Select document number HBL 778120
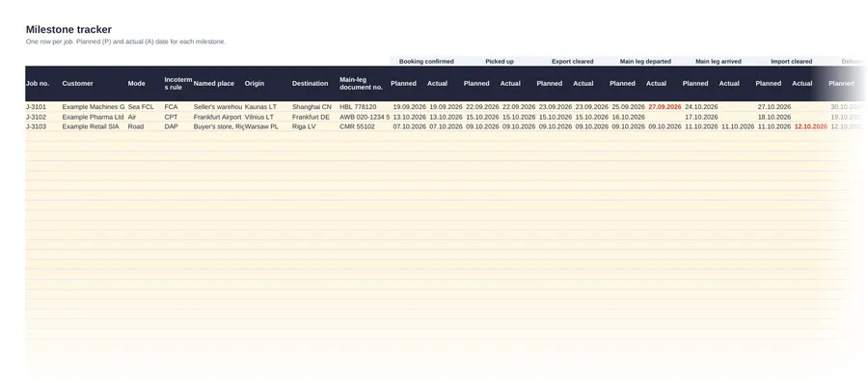 pyautogui.click(x=358, y=107)
